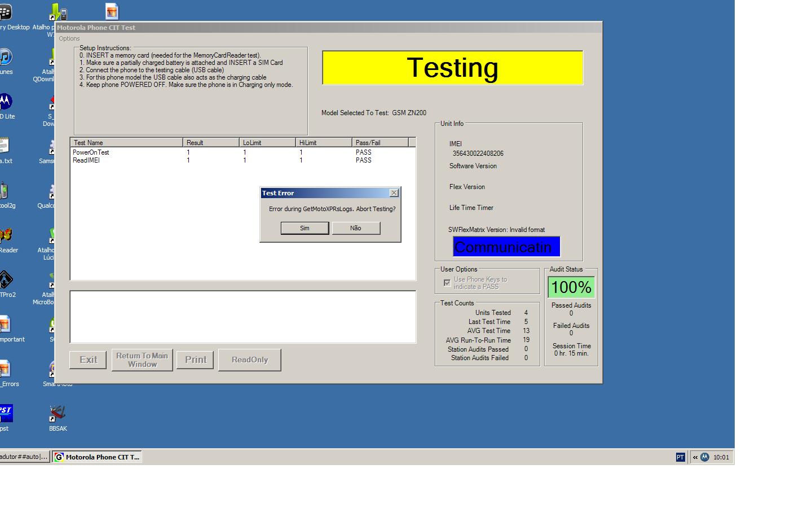Launch the PST desktop icon
Image resolution: width=812 pixels, height=508 pixels.
tap(6, 414)
